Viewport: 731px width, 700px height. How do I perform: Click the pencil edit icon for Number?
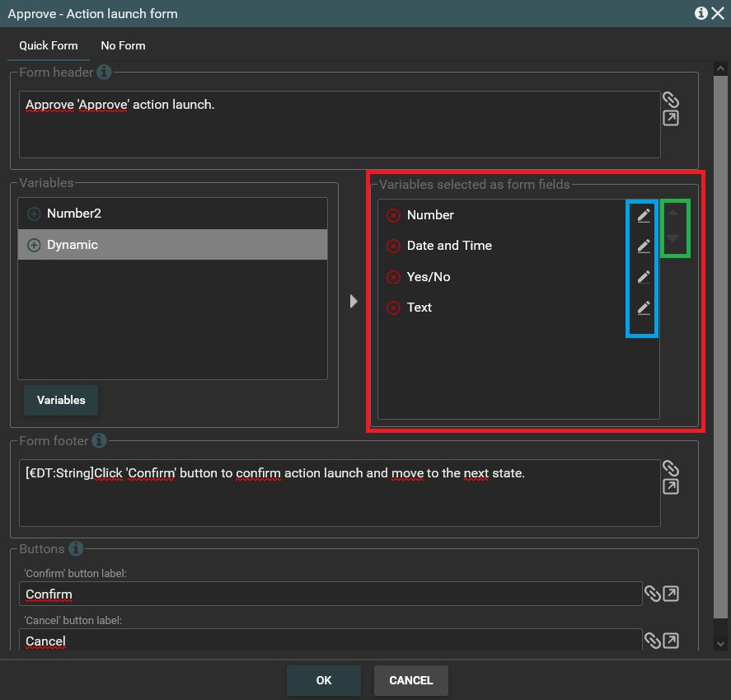click(x=644, y=215)
